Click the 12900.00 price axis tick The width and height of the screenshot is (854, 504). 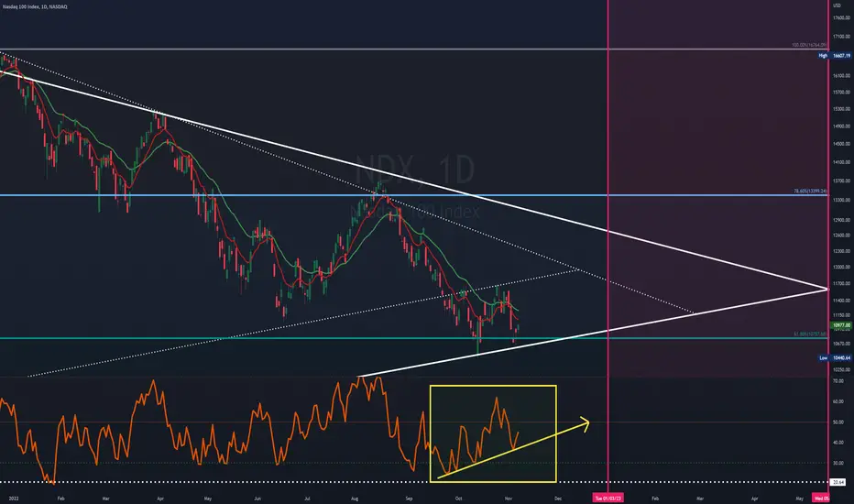tap(841, 220)
